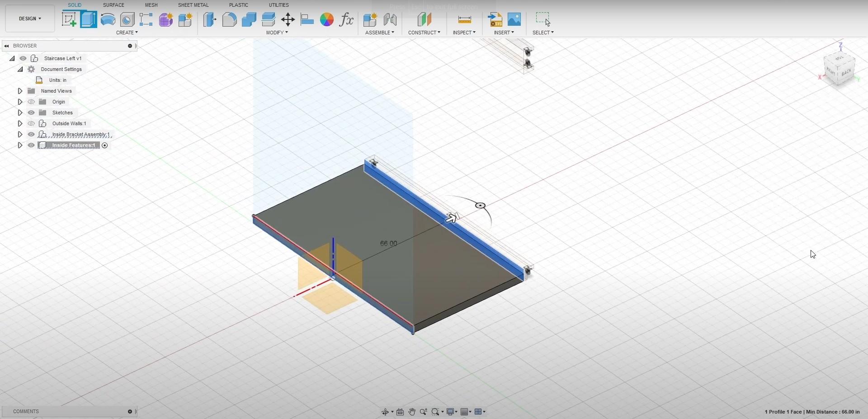This screenshot has width=868, height=419.
Task: Select the Revolve tool
Action: point(108,19)
